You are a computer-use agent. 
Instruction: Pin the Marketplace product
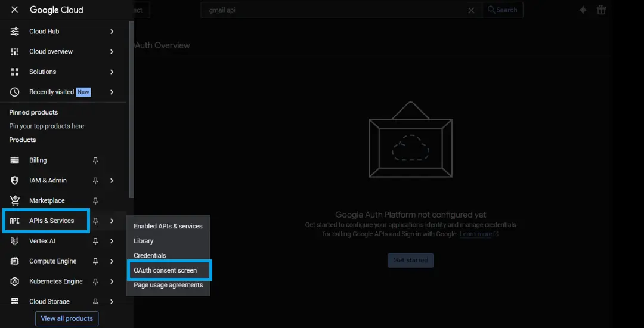[x=95, y=201]
